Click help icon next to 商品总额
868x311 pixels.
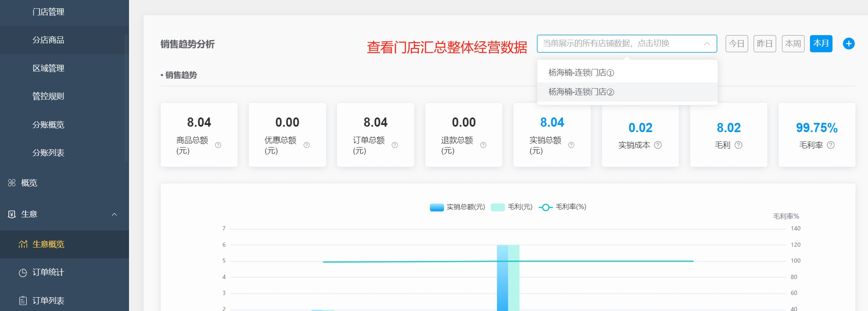[218, 145]
